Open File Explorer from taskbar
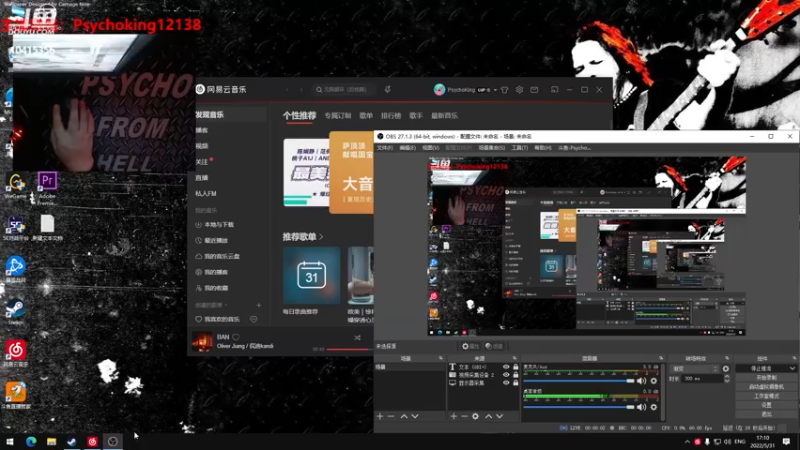Image resolution: width=800 pixels, height=450 pixels. point(52,441)
